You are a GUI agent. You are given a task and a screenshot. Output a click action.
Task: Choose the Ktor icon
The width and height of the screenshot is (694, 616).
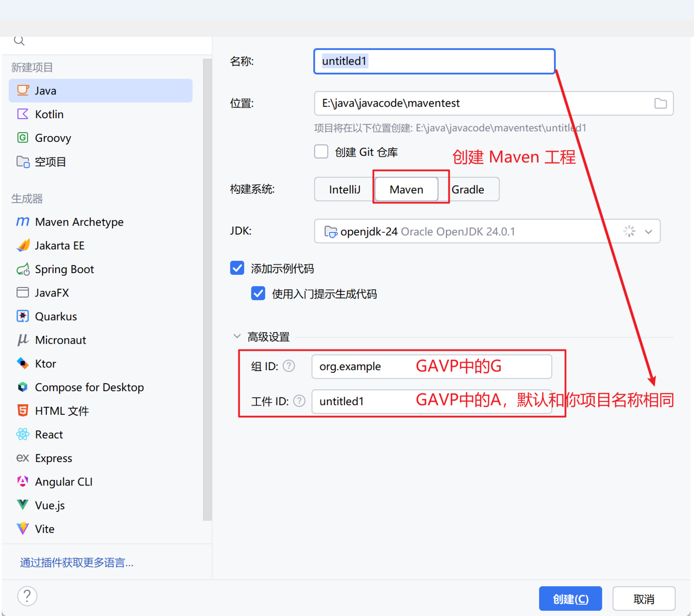(x=23, y=363)
